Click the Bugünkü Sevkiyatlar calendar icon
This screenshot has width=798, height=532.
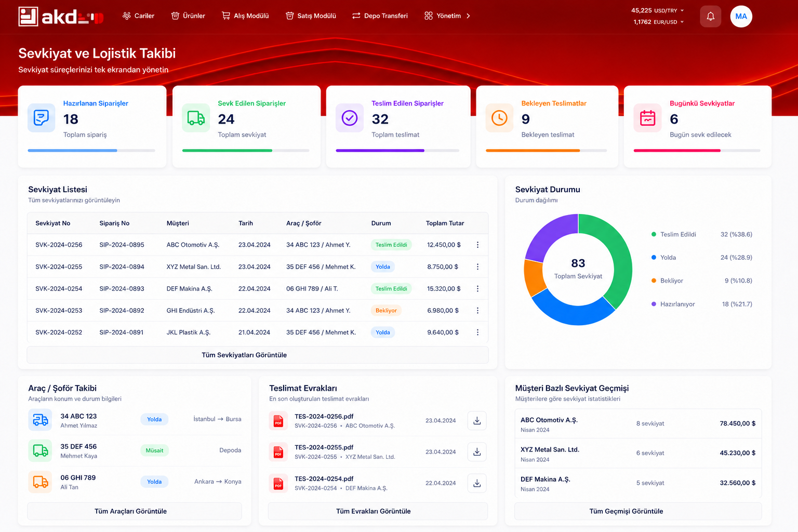coord(647,118)
